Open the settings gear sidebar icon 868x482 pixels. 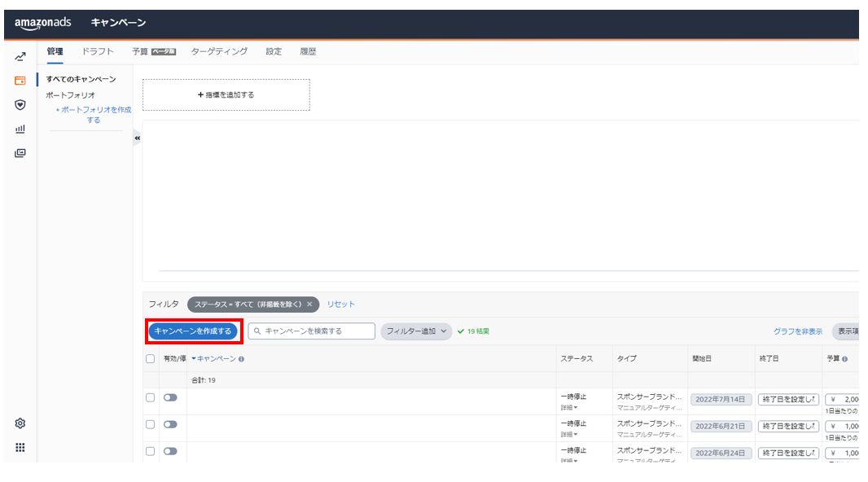20,423
